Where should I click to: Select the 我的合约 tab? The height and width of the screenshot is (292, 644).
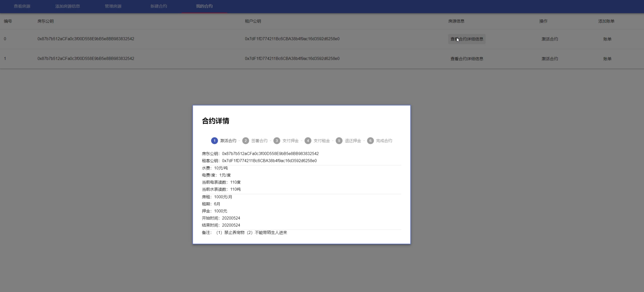pos(204,6)
